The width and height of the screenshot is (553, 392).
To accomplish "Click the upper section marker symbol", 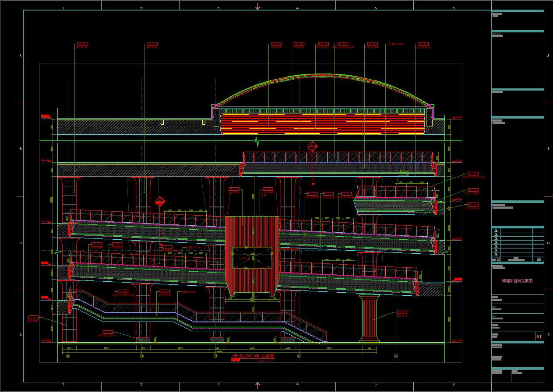I will [312, 147].
